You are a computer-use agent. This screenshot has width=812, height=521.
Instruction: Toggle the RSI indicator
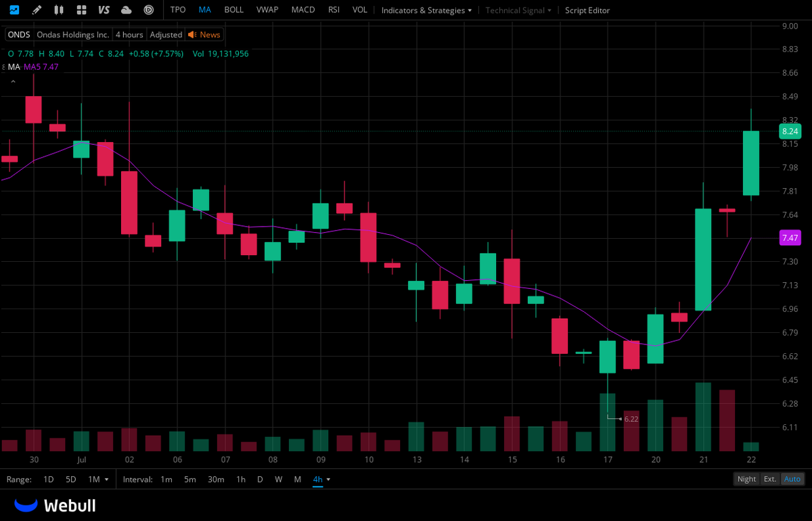point(334,10)
